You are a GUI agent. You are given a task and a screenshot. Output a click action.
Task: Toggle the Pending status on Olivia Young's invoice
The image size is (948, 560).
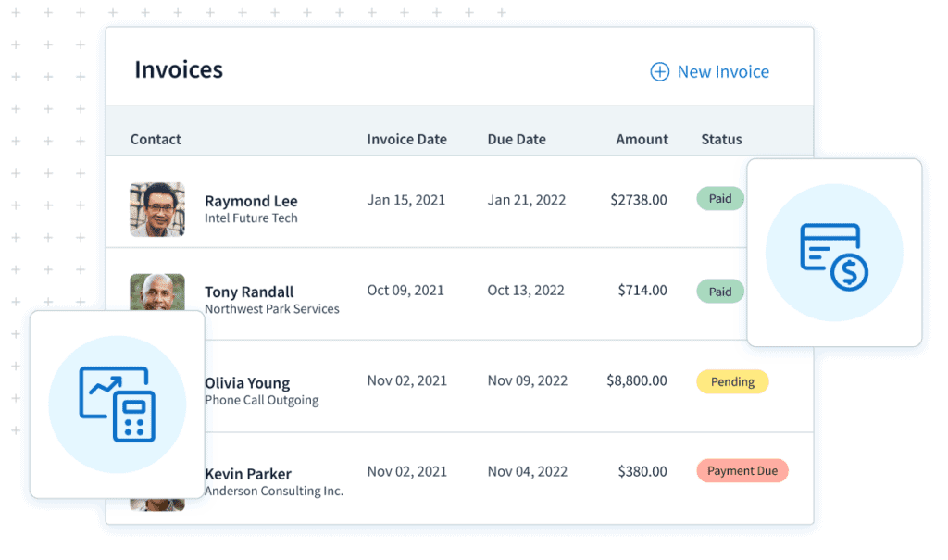732,381
